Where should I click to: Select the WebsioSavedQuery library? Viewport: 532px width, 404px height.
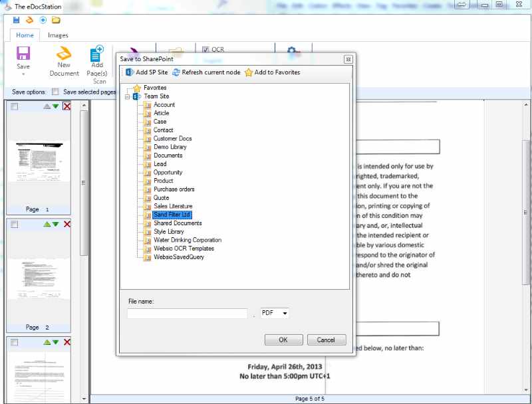click(179, 257)
